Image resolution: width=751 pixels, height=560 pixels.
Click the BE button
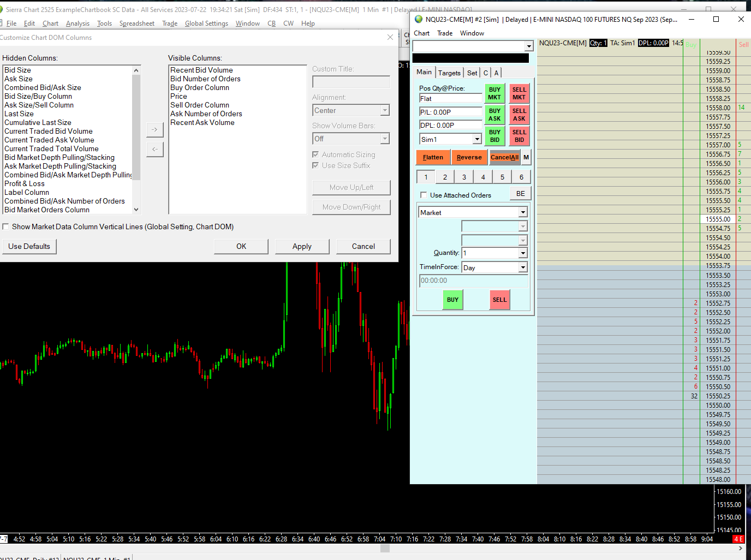point(521,194)
